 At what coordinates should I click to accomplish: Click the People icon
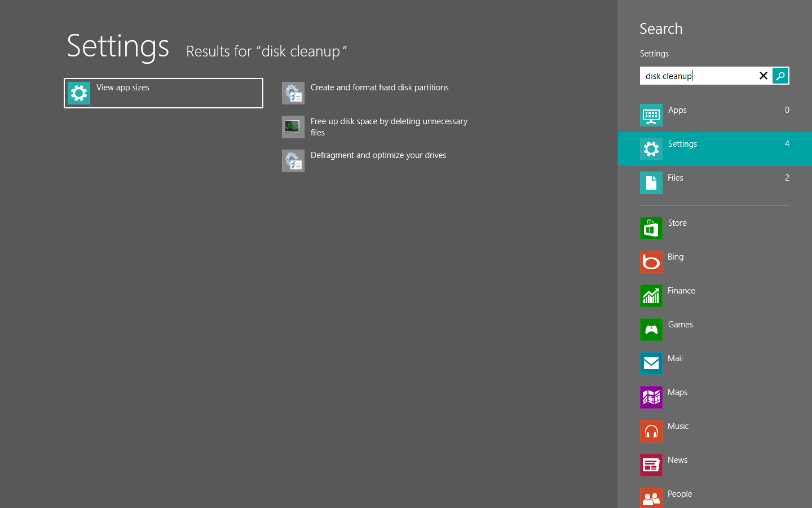651,498
